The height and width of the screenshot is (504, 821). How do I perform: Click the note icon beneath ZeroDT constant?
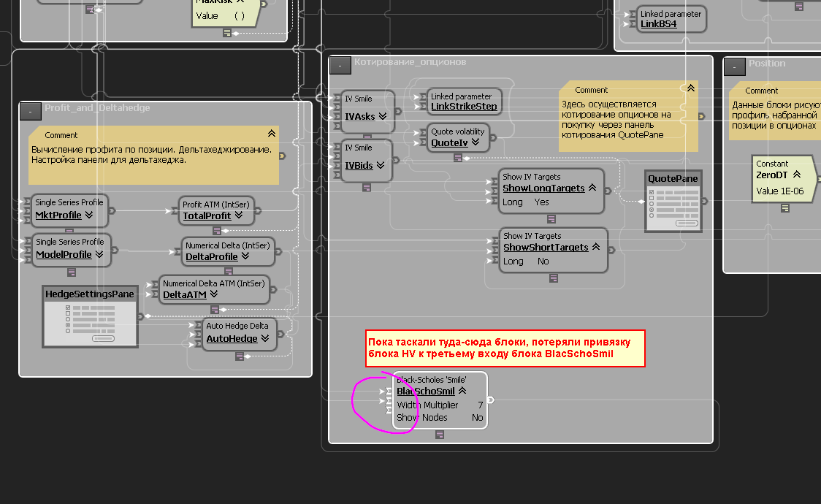[785, 207]
